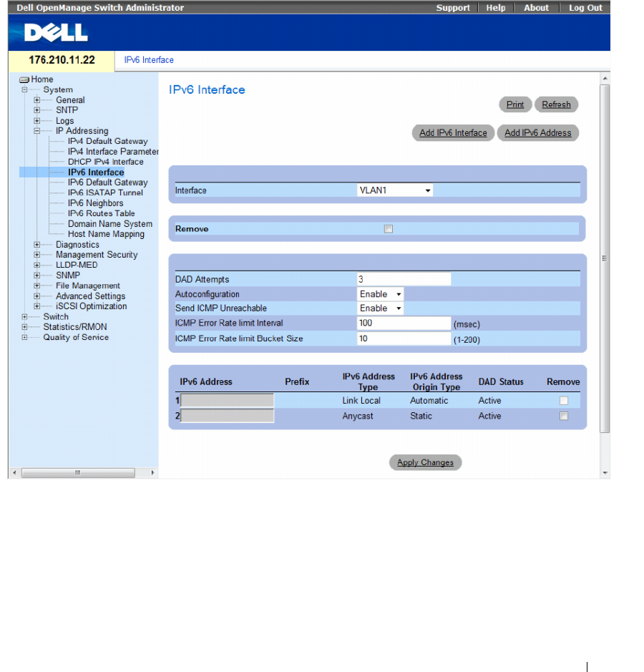644x672 pixels.
Task: Collapse the System tree node
Action: click(24, 89)
